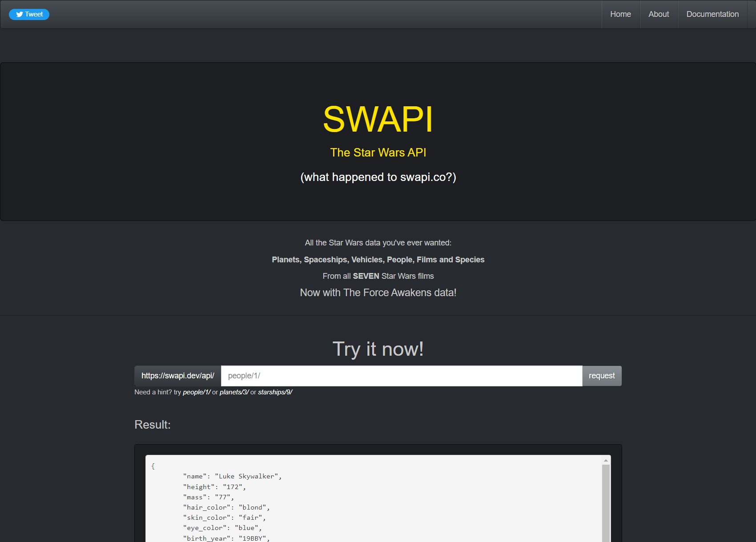Click the 'Try it now!' heading

(378, 349)
